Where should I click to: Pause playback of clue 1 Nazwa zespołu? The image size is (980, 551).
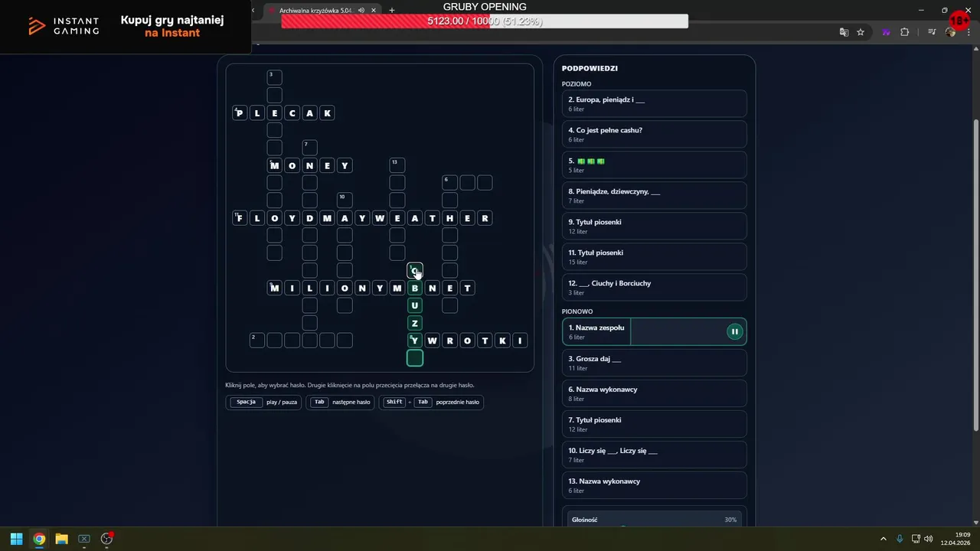click(x=734, y=331)
